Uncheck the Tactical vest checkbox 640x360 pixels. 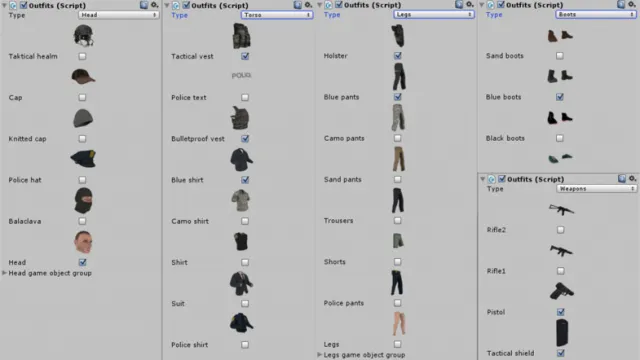click(245, 56)
